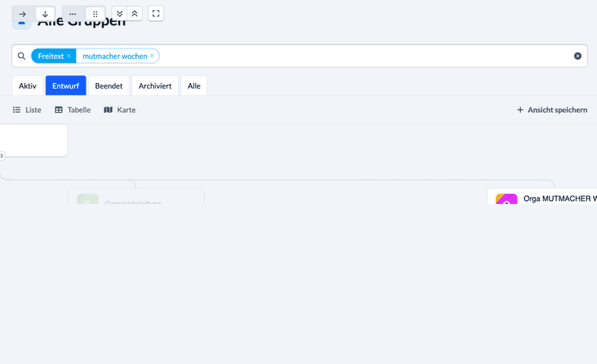Viewport: 597px width, 364px height.
Task: Select the faded Gemeindeleitung node
Action: click(x=136, y=196)
